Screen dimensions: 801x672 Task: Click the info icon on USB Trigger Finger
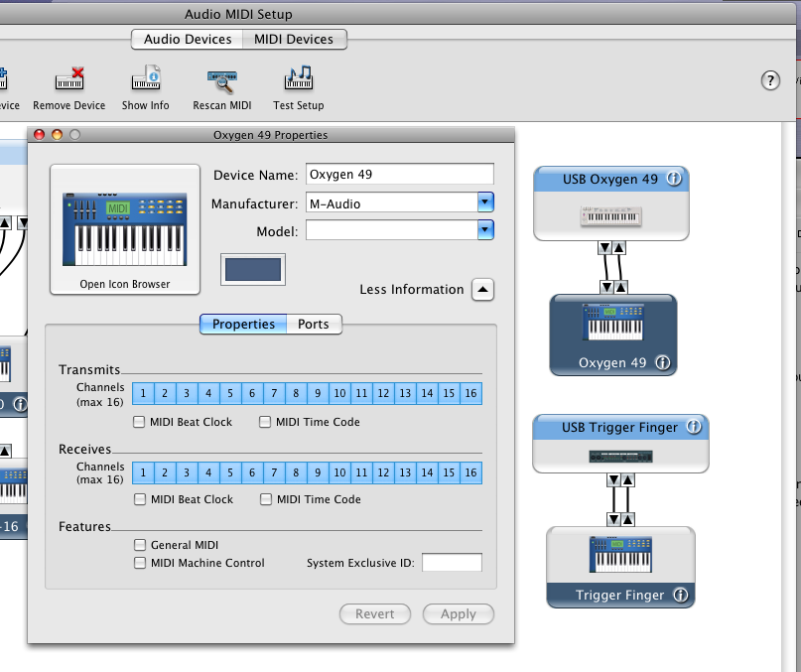694,426
